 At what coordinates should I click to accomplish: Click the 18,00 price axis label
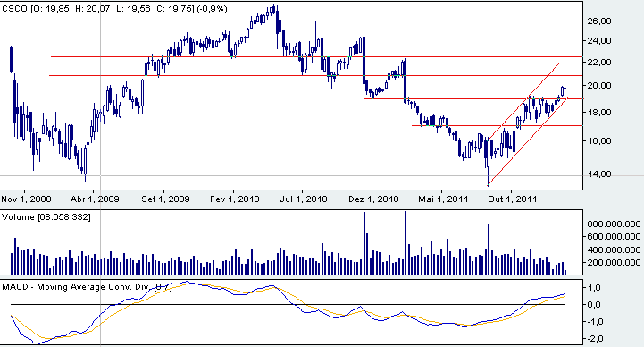(x=599, y=113)
